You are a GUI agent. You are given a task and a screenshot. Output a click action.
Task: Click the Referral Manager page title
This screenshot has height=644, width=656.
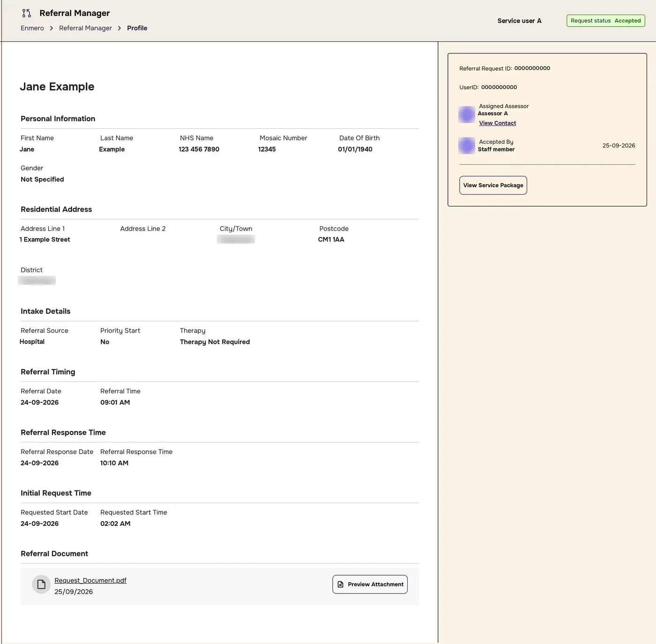pyautogui.click(x=75, y=13)
